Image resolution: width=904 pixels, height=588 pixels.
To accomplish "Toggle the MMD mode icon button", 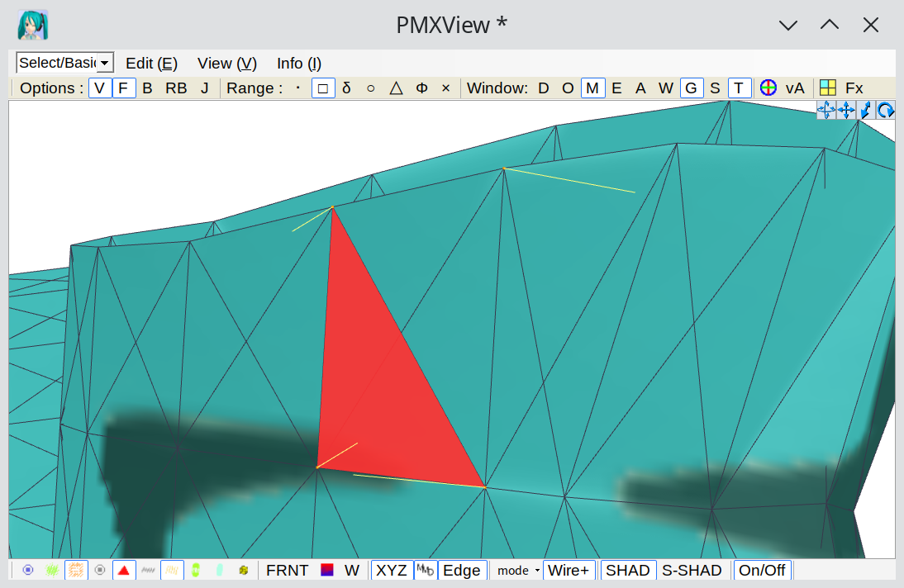I will (x=426, y=570).
